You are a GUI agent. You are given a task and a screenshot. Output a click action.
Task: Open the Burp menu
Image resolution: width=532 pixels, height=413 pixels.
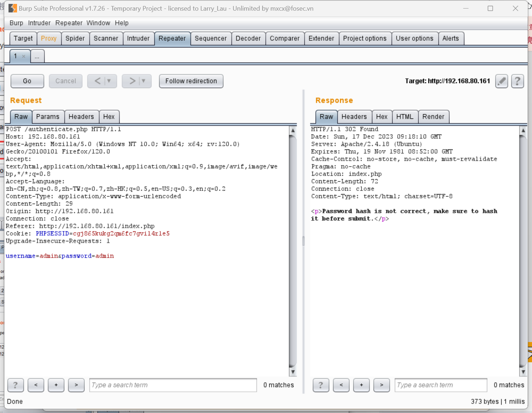click(16, 23)
